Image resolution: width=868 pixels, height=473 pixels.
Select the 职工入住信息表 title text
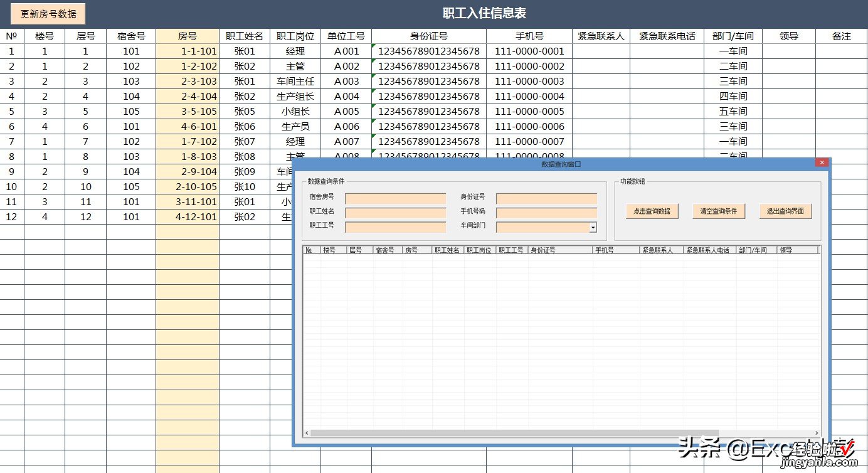484,13
